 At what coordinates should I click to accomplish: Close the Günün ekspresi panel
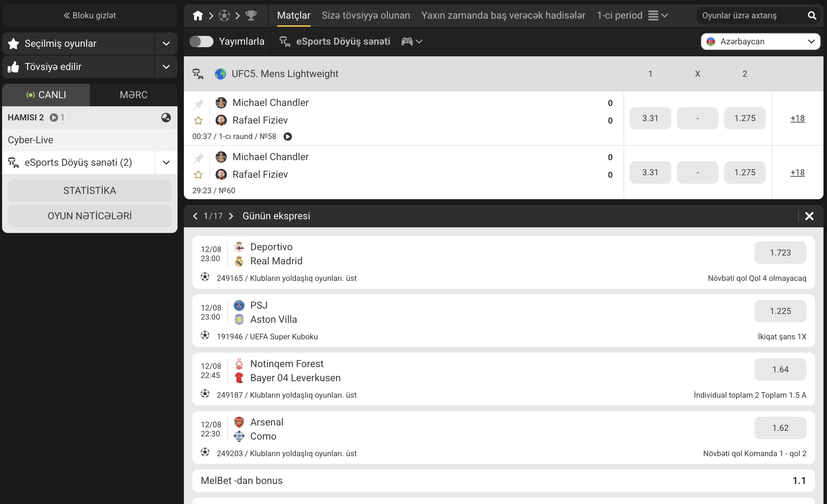(809, 216)
